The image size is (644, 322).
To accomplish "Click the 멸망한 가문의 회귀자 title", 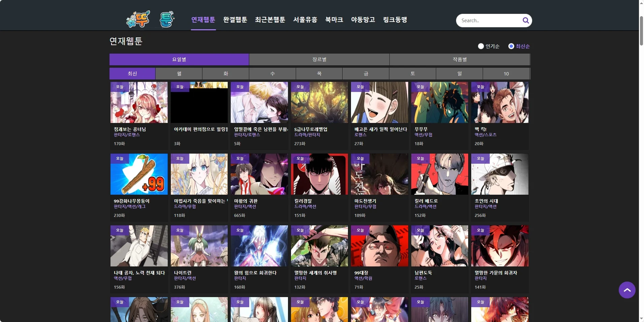I will tap(496, 272).
